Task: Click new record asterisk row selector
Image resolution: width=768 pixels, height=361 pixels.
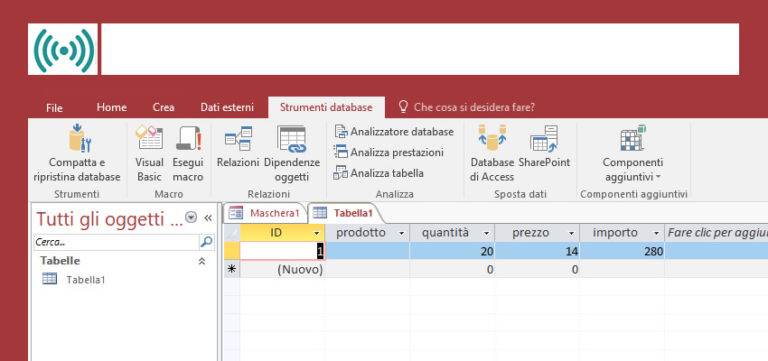Action: [x=232, y=269]
